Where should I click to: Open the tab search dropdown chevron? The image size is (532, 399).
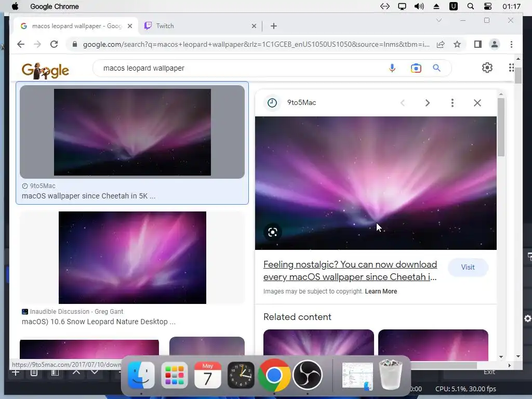(438, 20)
